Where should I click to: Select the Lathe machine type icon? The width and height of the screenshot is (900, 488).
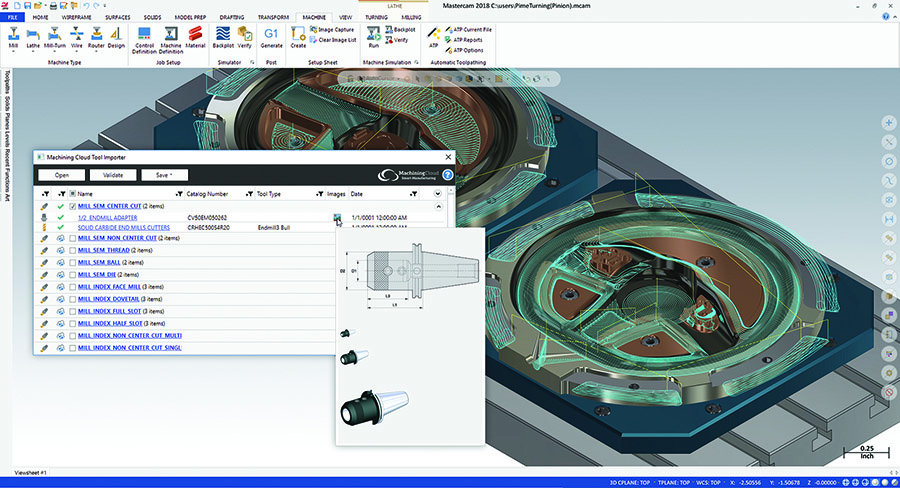(33, 38)
